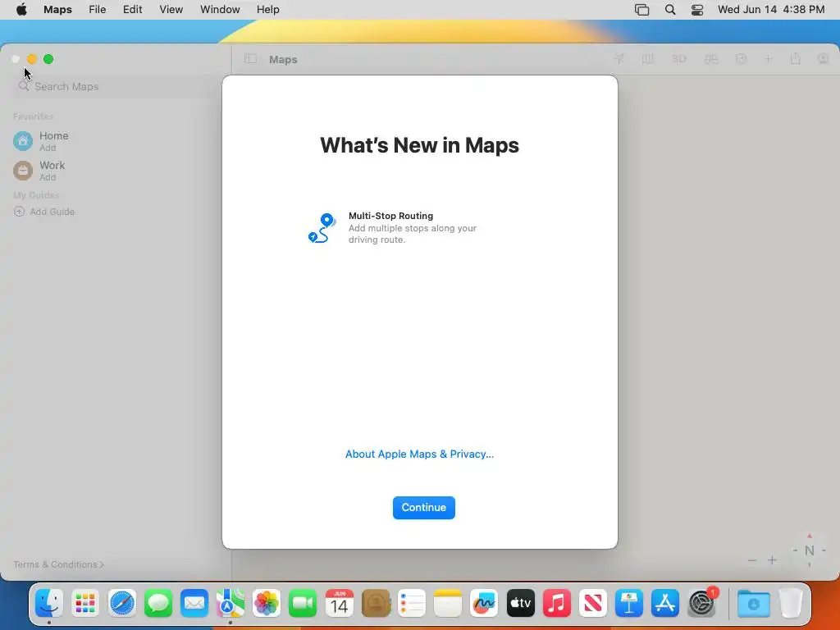840x630 pixels.
Task: Toggle 3D view button
Action: (x=678, y=59)
